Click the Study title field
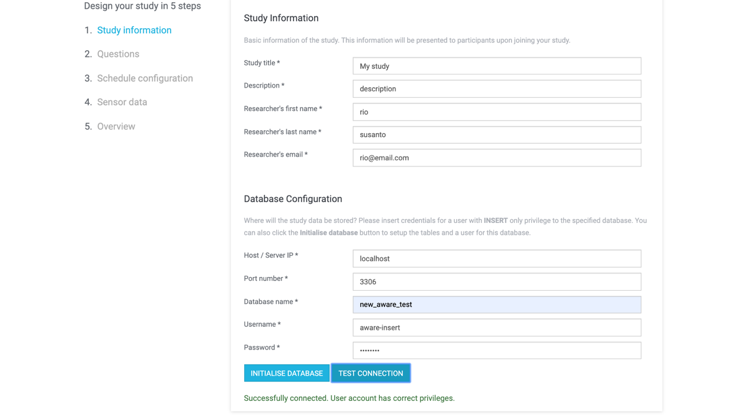This screenshot has height=418, width=744. pyautogui.click(x=497, y=66)
